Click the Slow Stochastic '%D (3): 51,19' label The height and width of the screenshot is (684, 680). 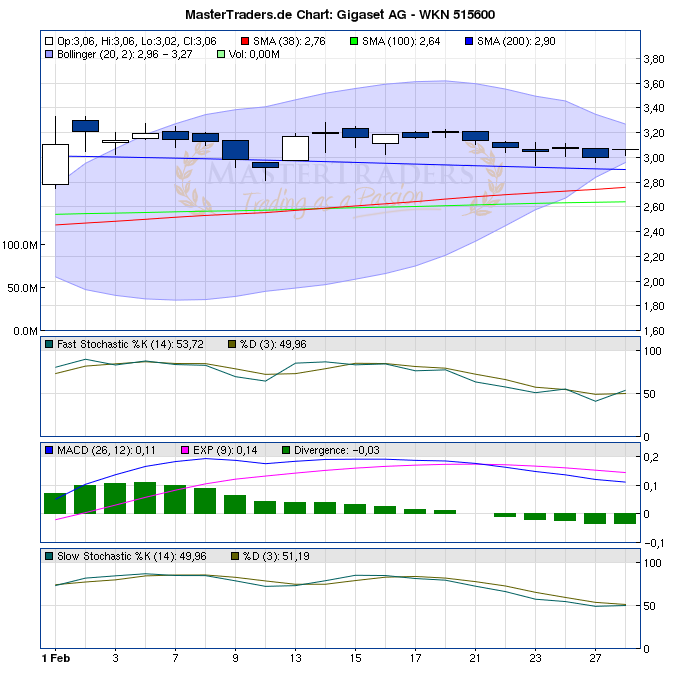[x=276, y=556]
